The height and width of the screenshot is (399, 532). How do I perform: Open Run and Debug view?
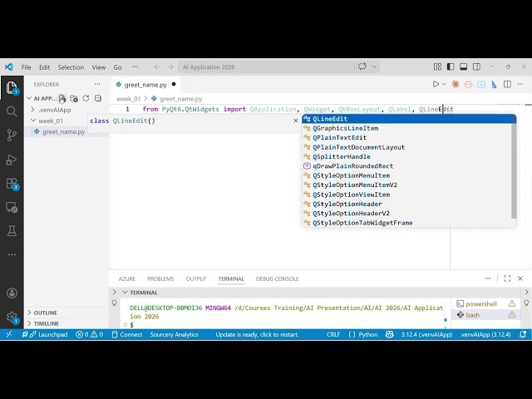click(x=12, y=160)
